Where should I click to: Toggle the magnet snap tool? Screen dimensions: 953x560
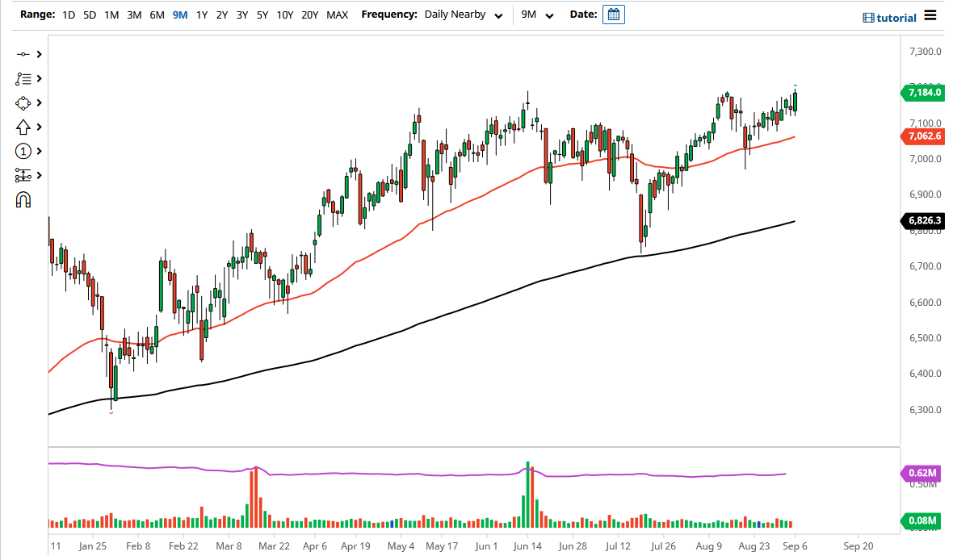click(x=23, y=199)
